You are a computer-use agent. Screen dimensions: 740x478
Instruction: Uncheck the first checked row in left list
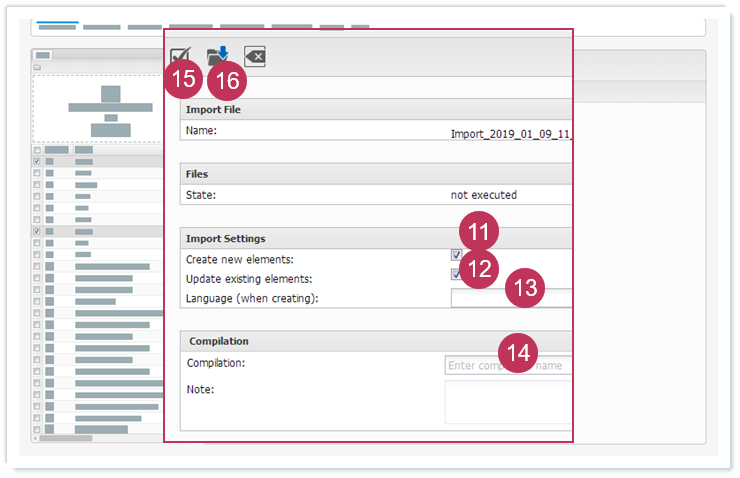click(37, 161)
